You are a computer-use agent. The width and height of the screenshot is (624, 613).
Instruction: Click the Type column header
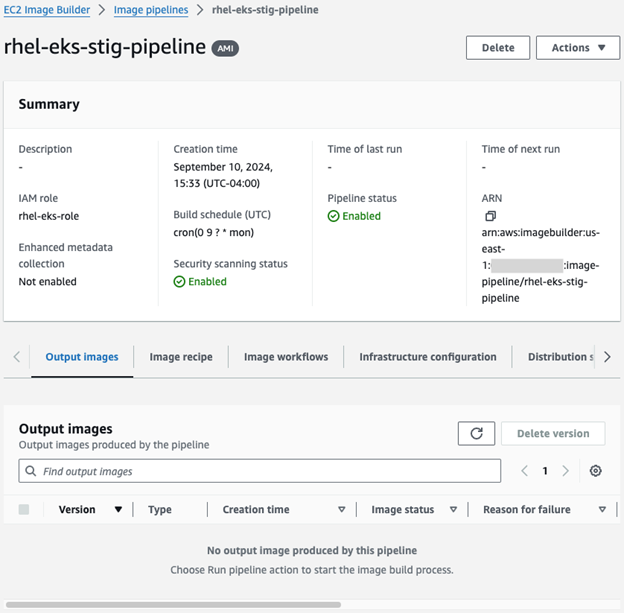click(160, 509)
